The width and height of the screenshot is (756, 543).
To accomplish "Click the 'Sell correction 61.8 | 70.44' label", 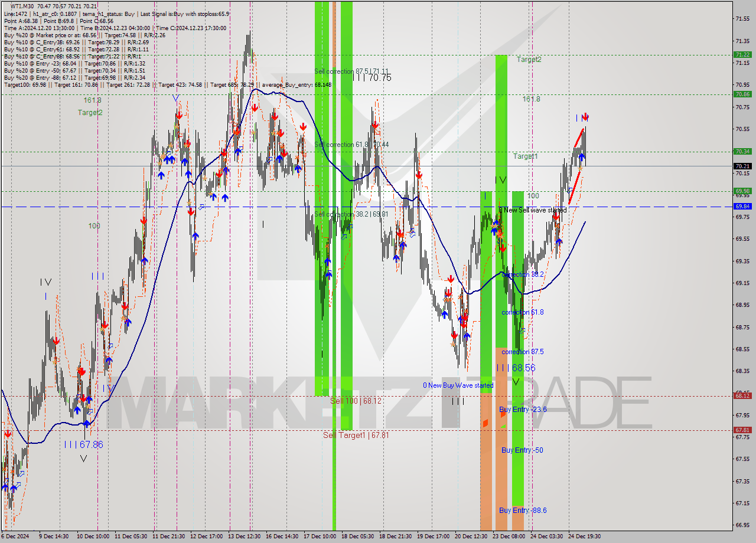I will [351, 145].
